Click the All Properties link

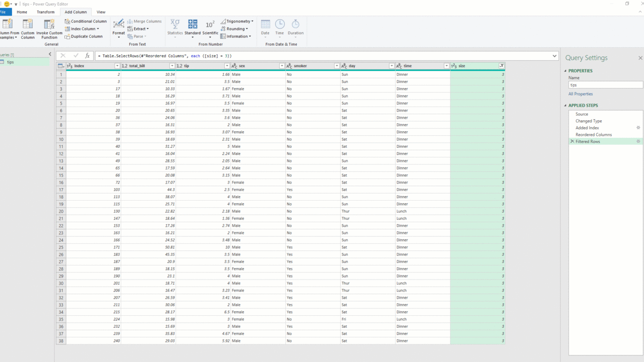coord(581,94)
